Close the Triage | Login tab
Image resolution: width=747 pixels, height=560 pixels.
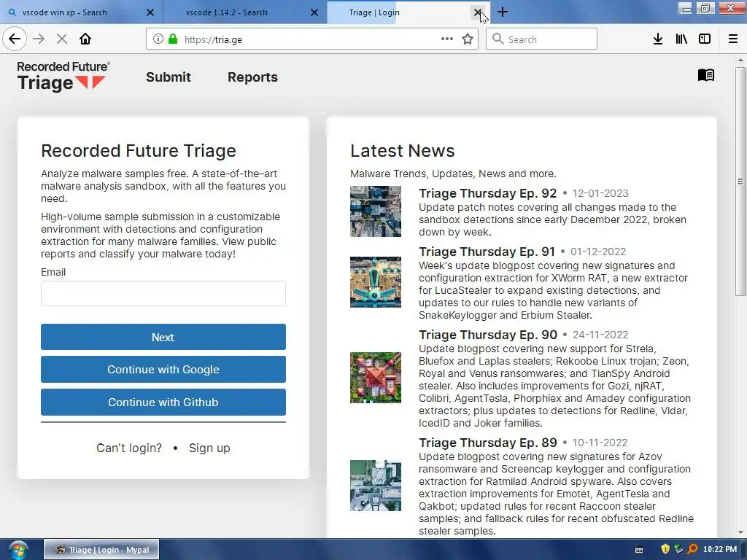click(478, 12)
